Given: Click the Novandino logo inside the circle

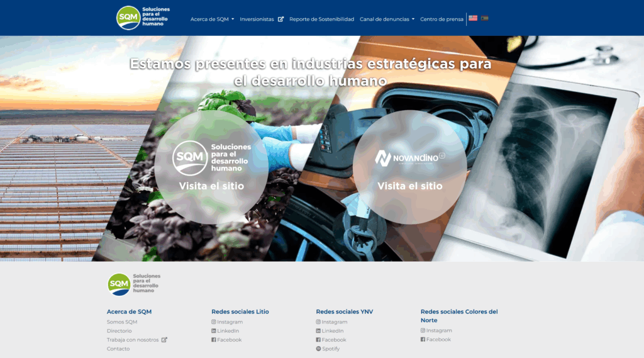Looking at the screenshot, I should pos(410,158).
